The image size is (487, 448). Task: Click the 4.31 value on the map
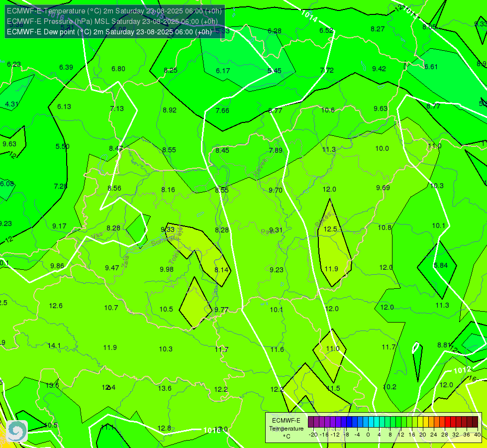pyautogui.click(x=12, y=104)
